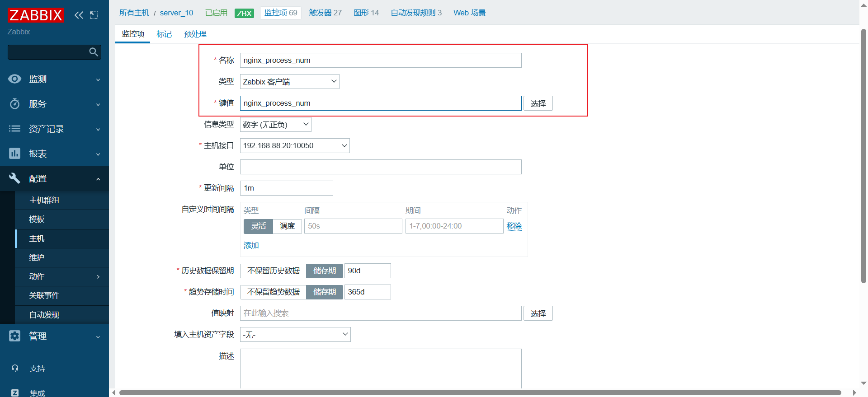The width and height of the screenshot is (868, 397).
Task: Click the 更新间隔 input field
Action: (x=286, y=188)
